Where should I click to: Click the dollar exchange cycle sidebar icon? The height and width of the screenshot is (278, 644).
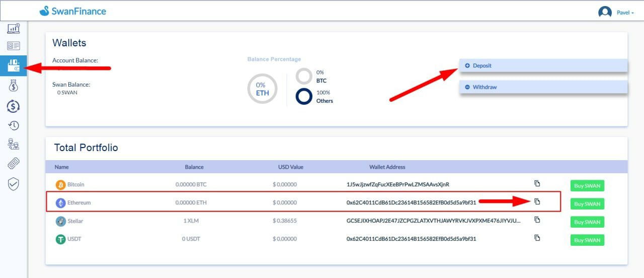14,106
